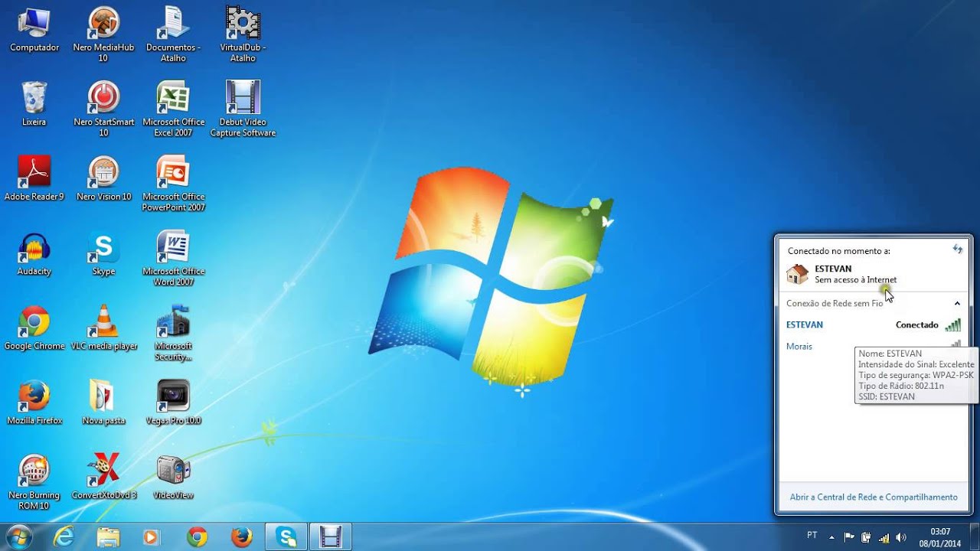
Task: Collapse the Conexão de Rede sem Fio section
Action: [957, 304]
